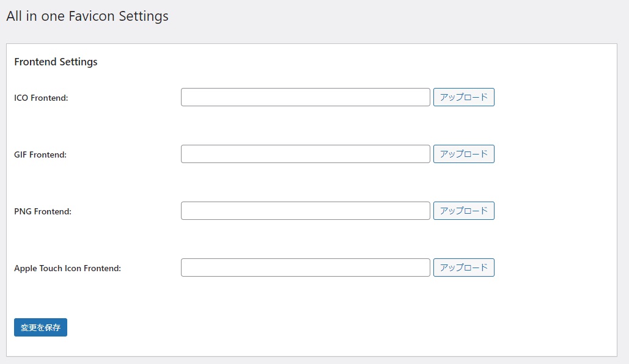Click the 'Frontend Settings' section heading

[56, 62]
